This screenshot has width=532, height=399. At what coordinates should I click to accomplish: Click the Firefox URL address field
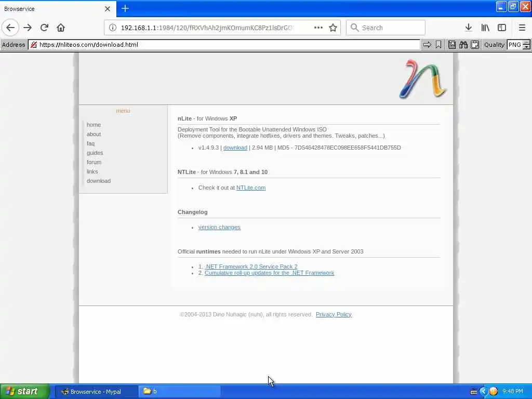207,28
